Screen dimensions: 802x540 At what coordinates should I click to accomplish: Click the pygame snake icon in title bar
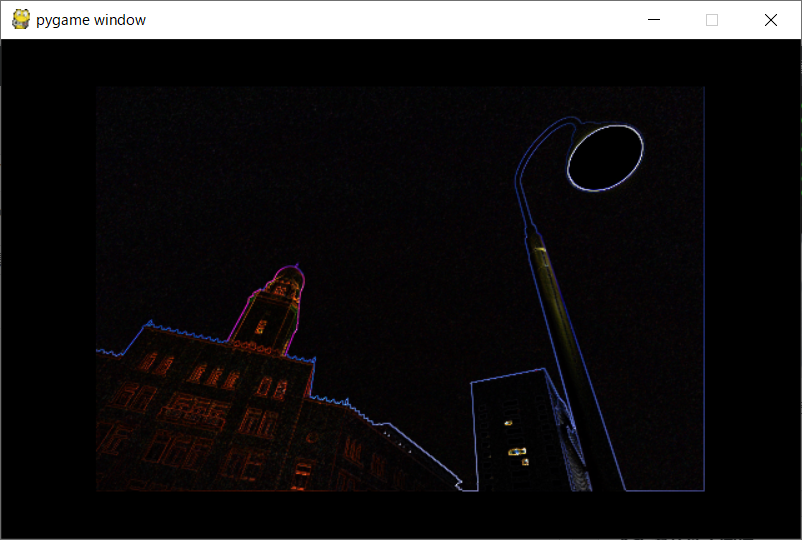click(21, 19)
